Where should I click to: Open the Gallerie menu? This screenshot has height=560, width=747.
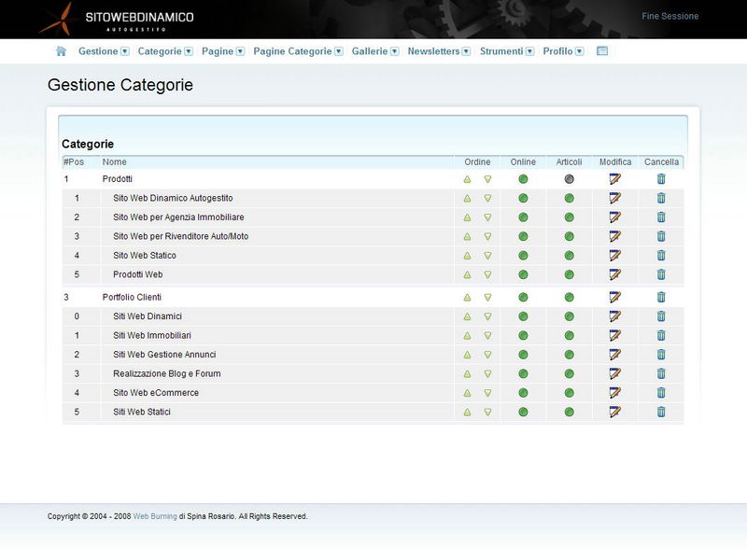click(x=370, y=51)
